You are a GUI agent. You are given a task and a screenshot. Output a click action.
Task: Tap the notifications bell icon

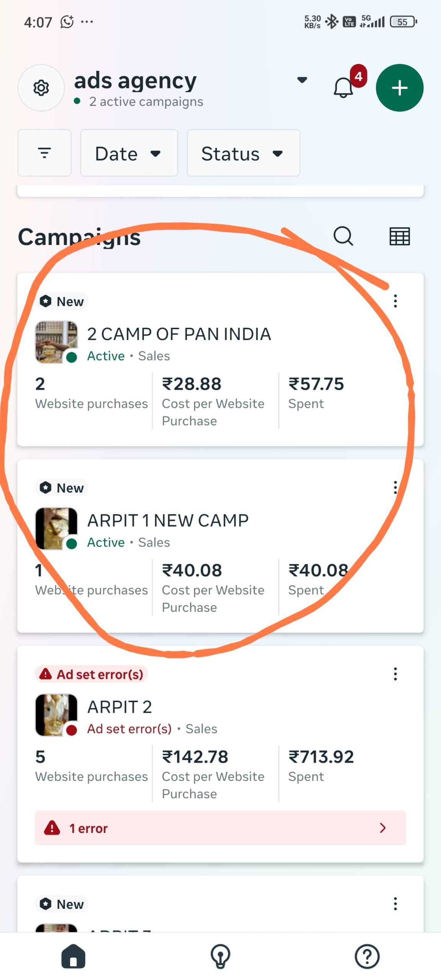coord(343,88)
